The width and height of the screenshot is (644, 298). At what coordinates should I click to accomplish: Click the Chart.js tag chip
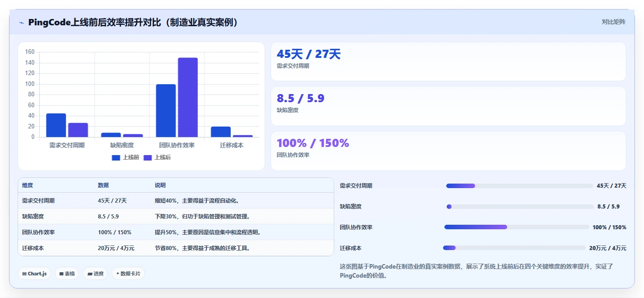click(34, 274)
